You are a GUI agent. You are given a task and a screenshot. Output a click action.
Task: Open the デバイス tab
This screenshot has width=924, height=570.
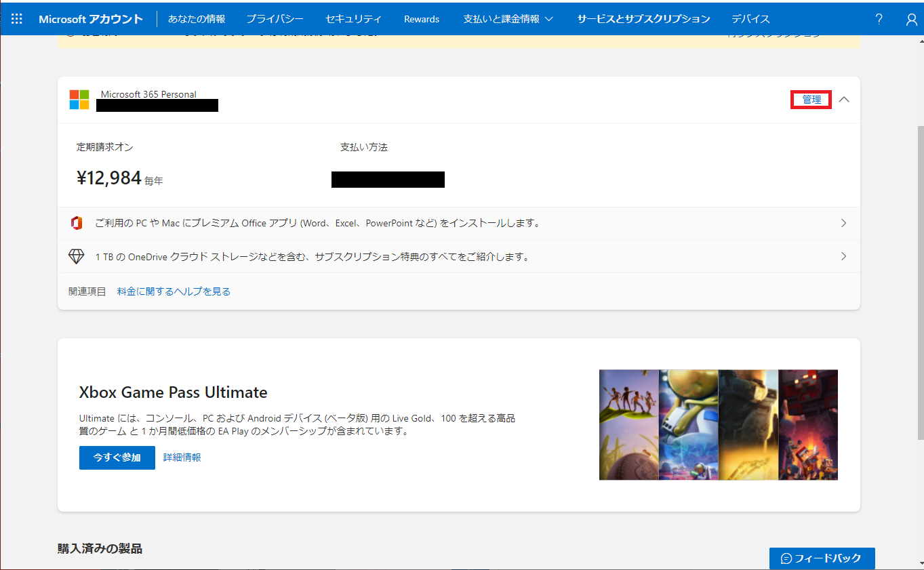750,19
